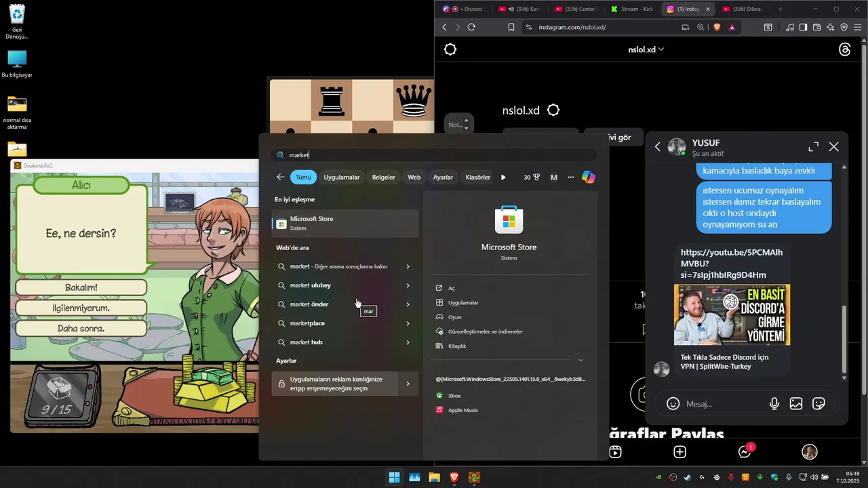Go back in the YUSUF chat panel

pyautogui.click(x=657, y=146)
